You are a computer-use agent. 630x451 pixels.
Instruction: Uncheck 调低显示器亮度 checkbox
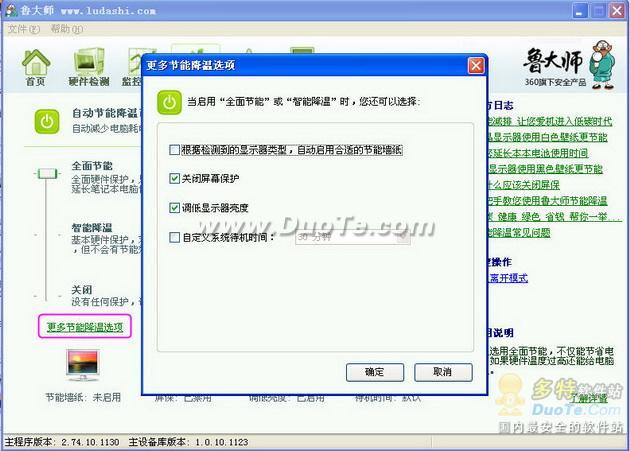point(174,208)
